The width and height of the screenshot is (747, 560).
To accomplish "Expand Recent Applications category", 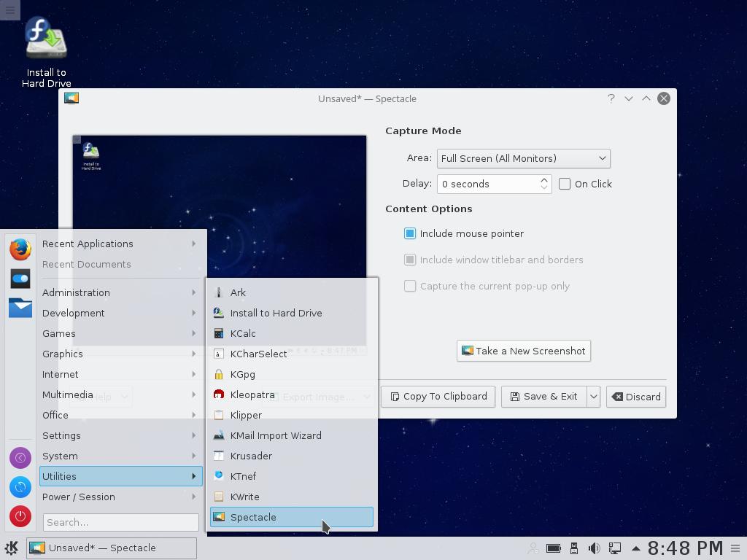I will pos(120,244).
